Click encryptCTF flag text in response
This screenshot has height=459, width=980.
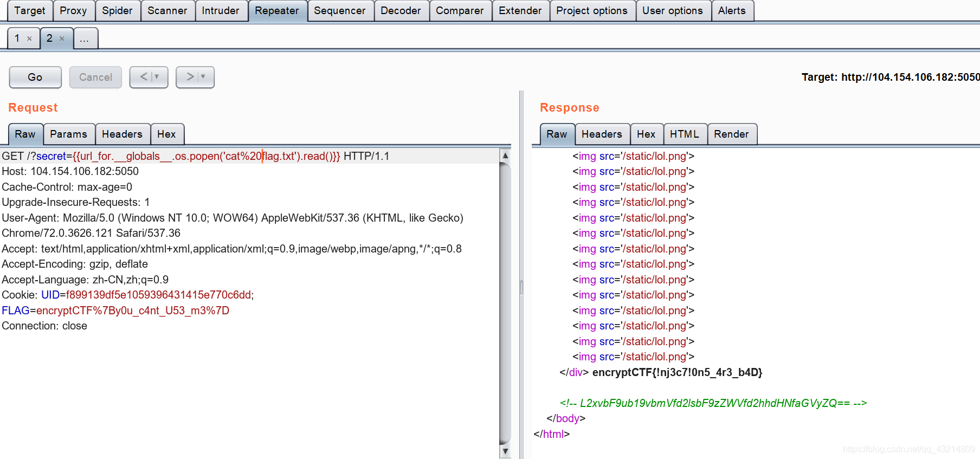point(678,372)
